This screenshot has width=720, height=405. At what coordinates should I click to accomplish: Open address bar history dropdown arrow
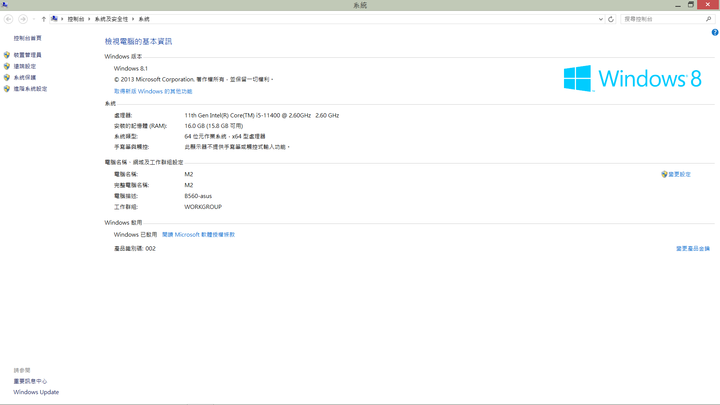coord(601,19)
